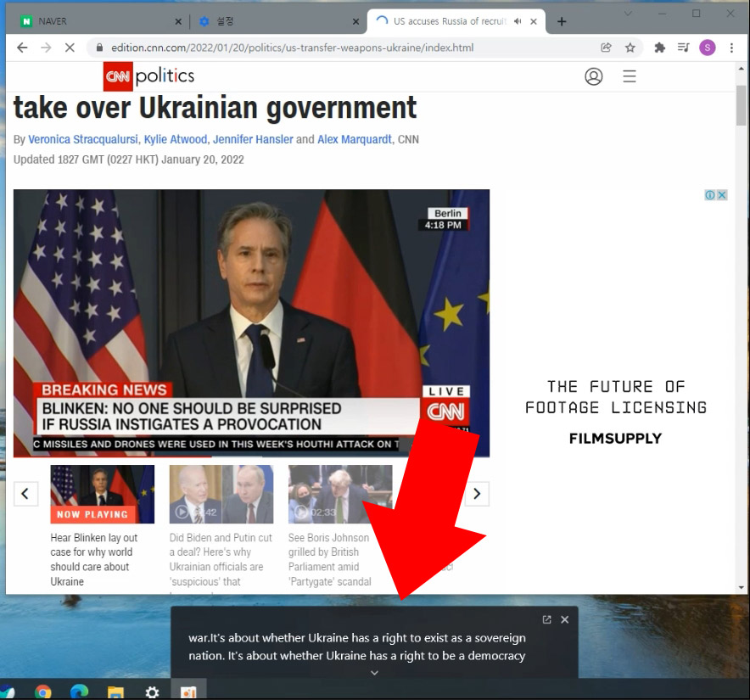Viewport: 750px width, 700px height.
Task: Open the Extensions puzzle icon
Action: point(659,48)
